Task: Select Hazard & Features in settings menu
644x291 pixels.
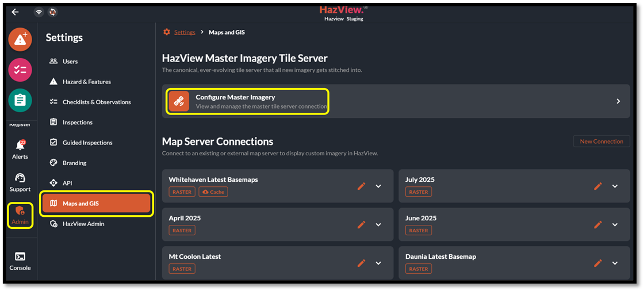Action: click(x=86, y=82)
